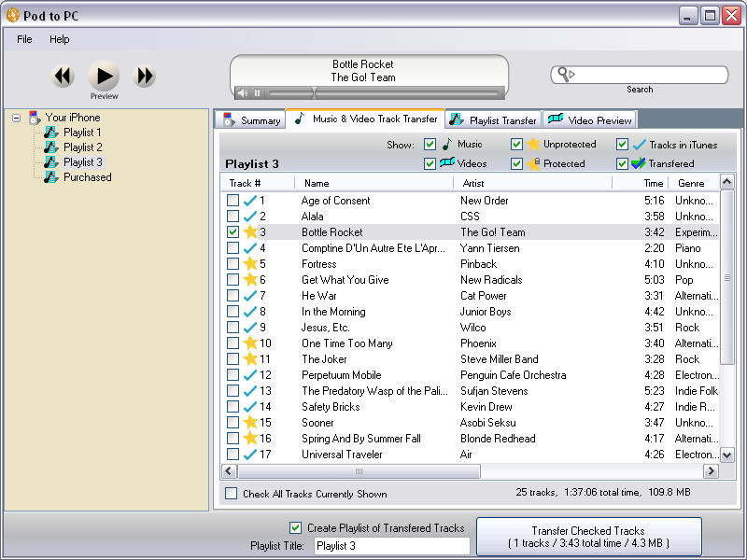Check the Universal Traveler track checkbox
The width and height of the screenshot is (747, 560).
(233, 455)
